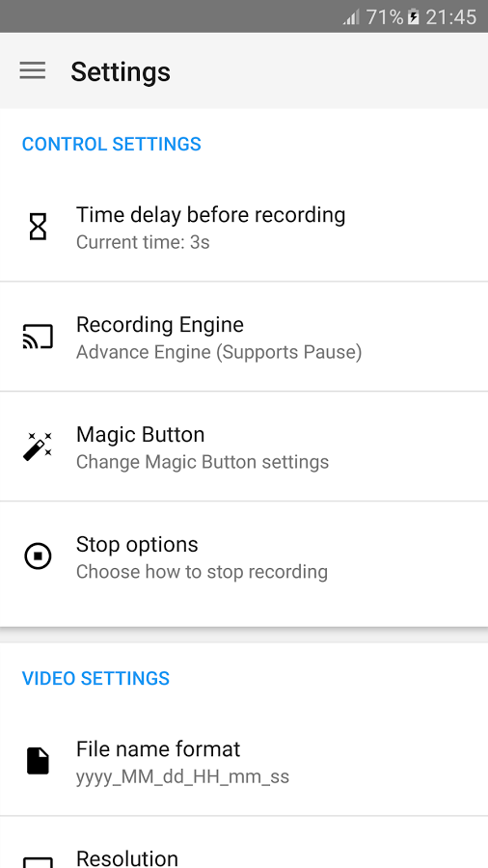The image size is (488, 868).
Task: Tap the Resolution icon at bottom
Action: pyautogui.click(x=38, y=861)
